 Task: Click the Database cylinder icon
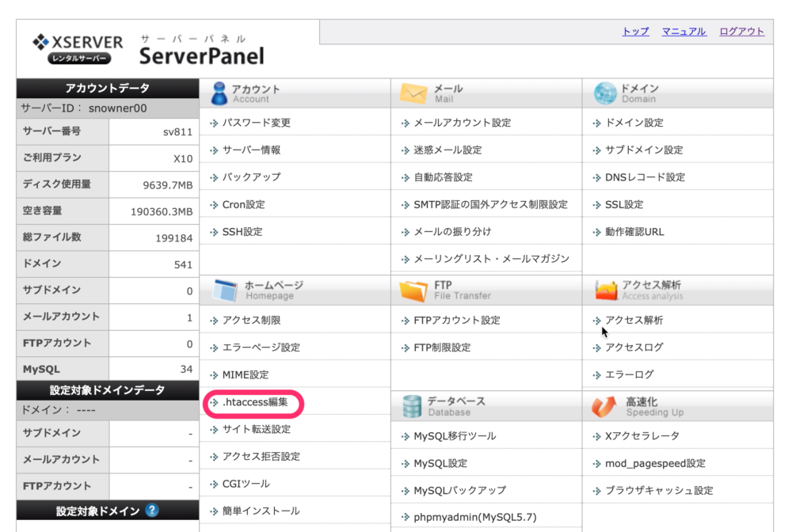[x=412, y=406]
